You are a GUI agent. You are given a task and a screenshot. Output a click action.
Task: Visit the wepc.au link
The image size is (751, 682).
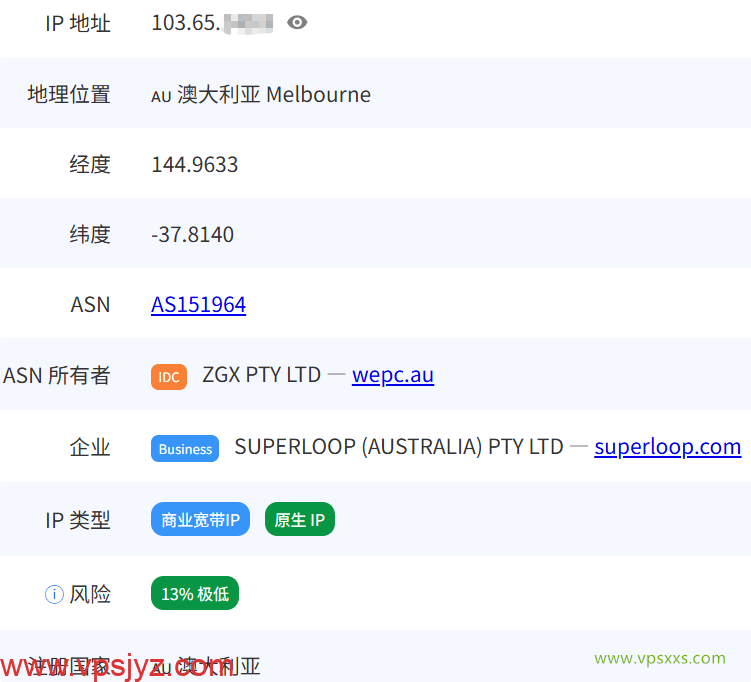[x=393, y=375]
